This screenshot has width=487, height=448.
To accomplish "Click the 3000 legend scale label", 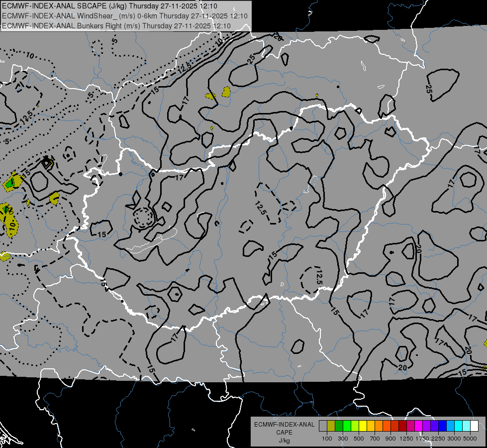I will [x=454, y=439].
